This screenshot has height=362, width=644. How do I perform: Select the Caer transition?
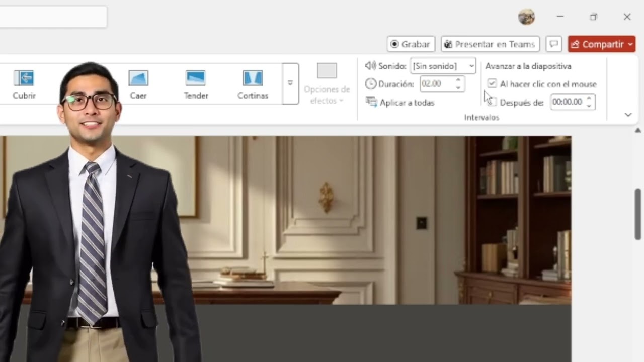(138, 84)
